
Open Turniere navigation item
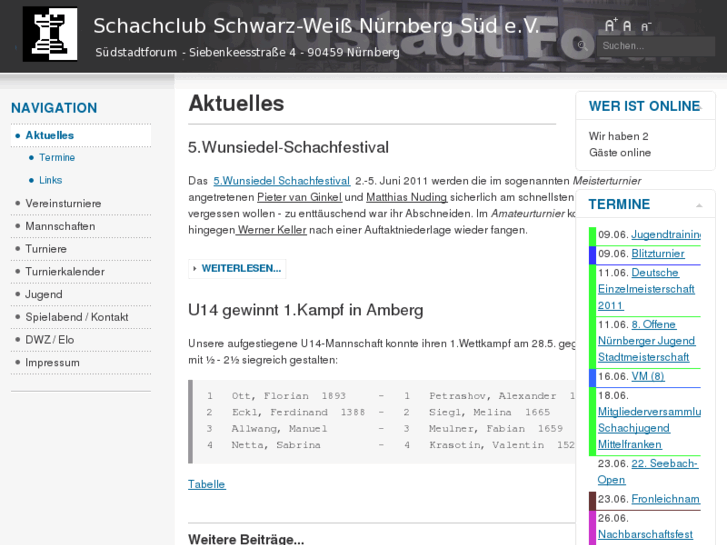[x=46, y=249]
